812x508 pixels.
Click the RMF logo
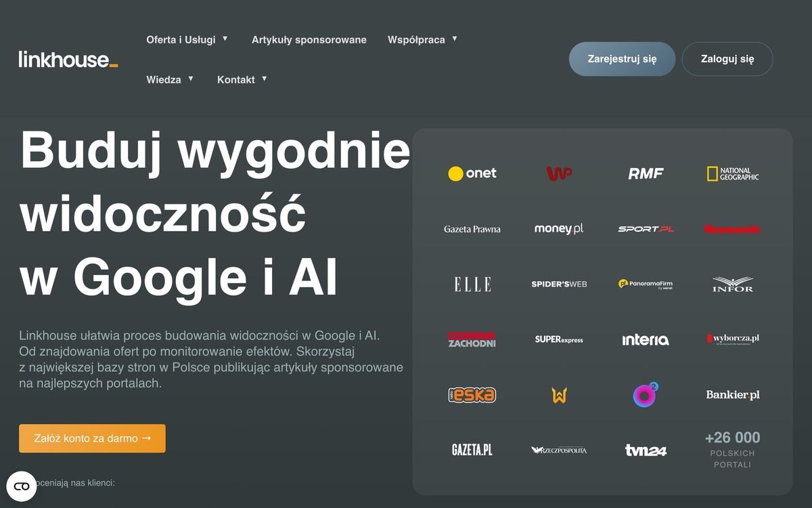pyautogui.click(x=646, y=173)
